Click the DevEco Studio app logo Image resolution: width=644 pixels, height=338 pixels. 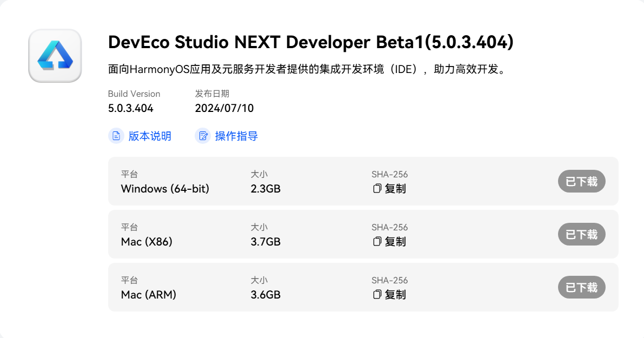tap(55, 56)
